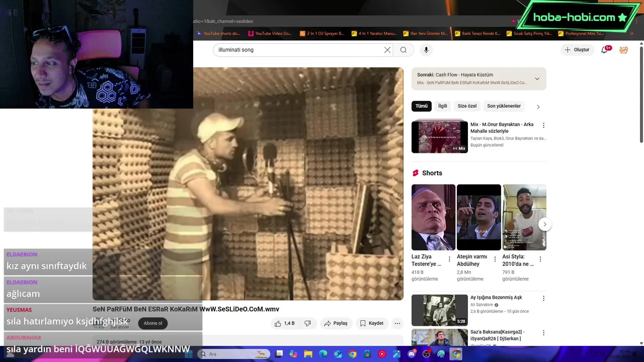Open Microsoft Store from the taskbar

tap(367, 354)
